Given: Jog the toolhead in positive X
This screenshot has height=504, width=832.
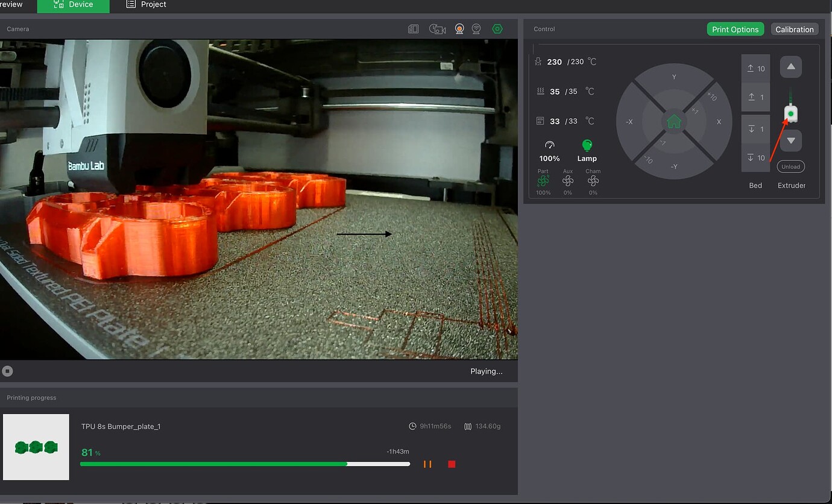Looking at the screenshot, I should [x=719, y=121].
